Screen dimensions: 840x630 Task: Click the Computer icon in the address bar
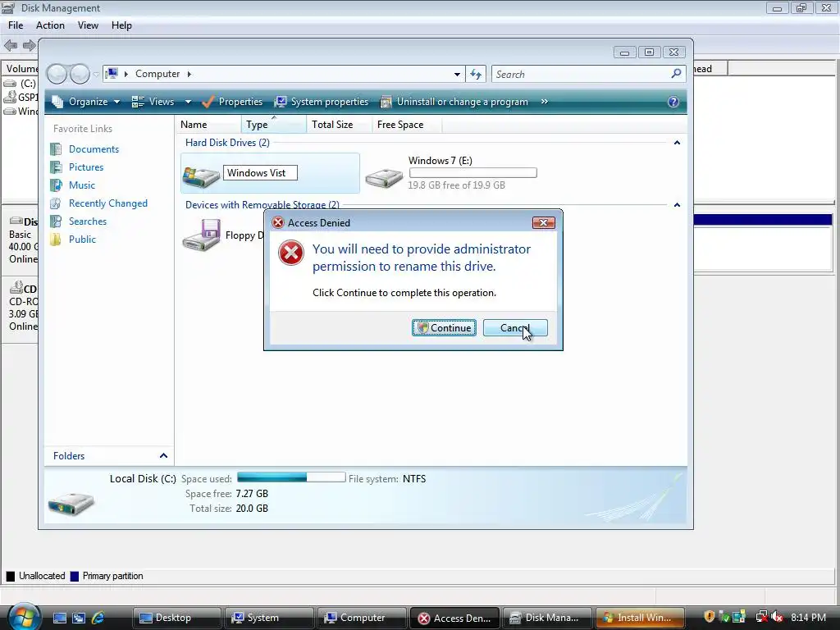coord(112,73)
